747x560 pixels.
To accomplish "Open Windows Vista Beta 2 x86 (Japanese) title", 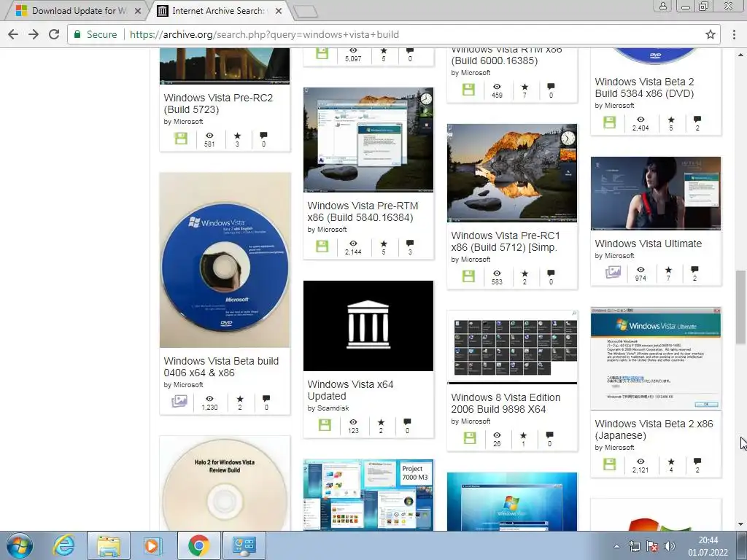I will (654, 429).
